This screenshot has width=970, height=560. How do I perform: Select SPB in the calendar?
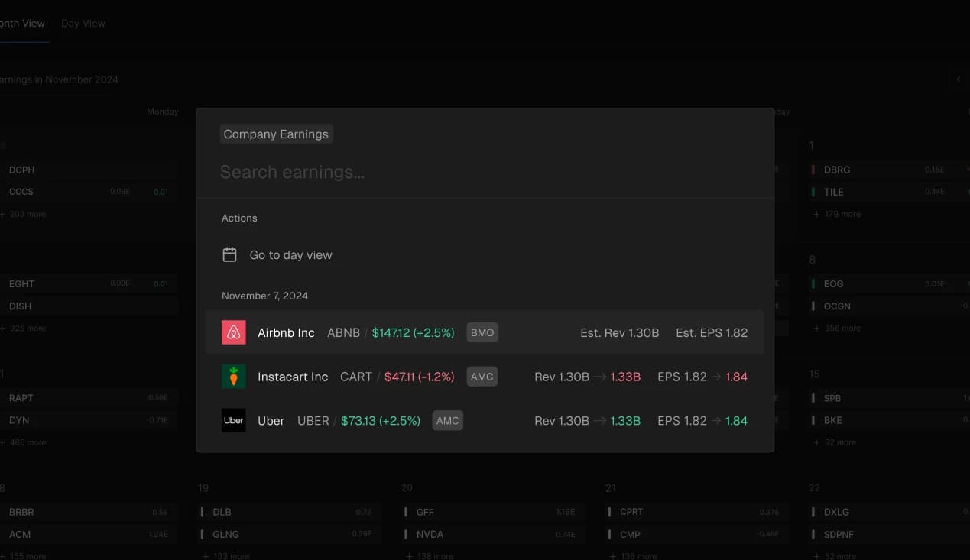coord(889,398)
